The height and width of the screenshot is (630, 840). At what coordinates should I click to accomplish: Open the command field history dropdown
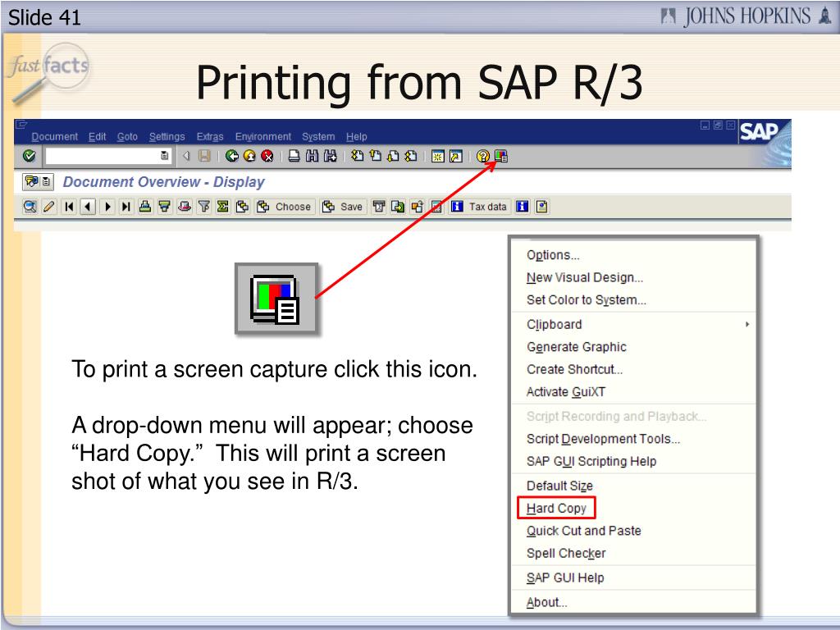point(164,156)
